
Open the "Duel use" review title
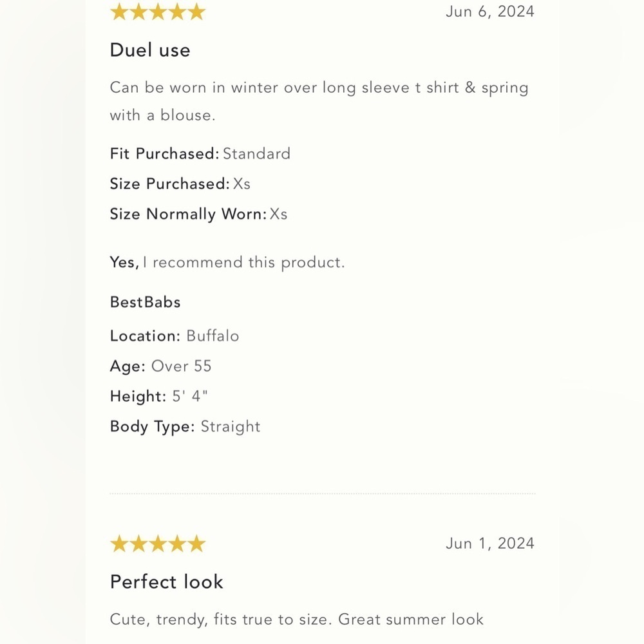point(150,50)
